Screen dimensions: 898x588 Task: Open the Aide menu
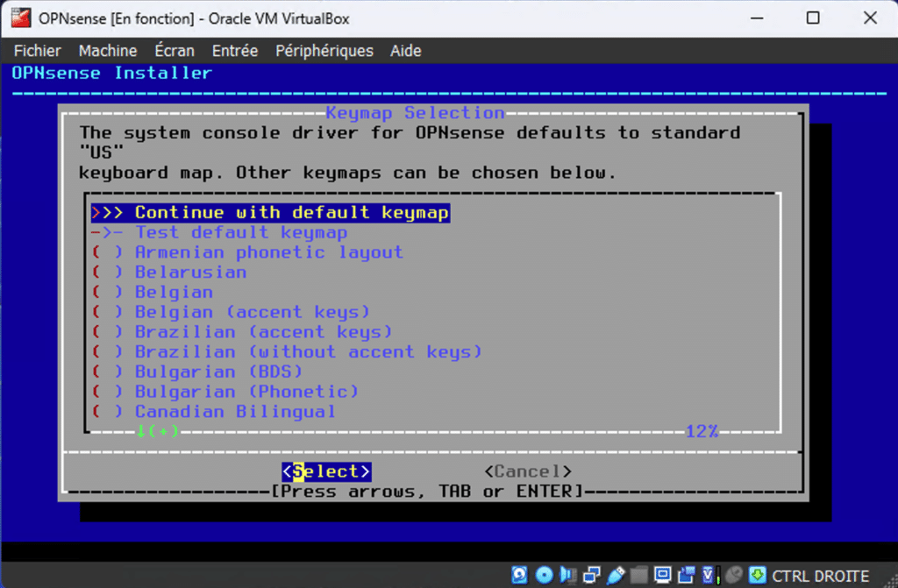tap(405, 51)
